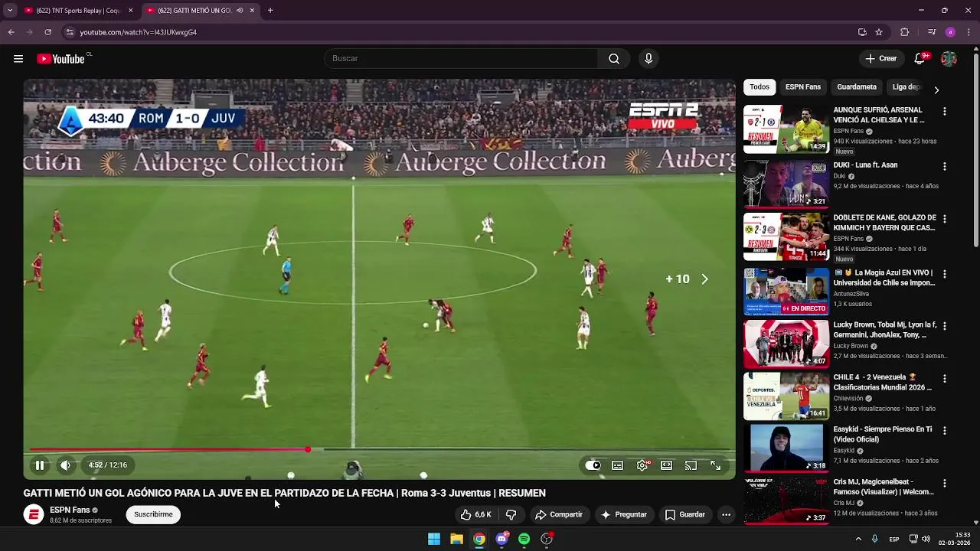Enter fullscreen mode in the player
980x551 pixels.
click(716, 465)
